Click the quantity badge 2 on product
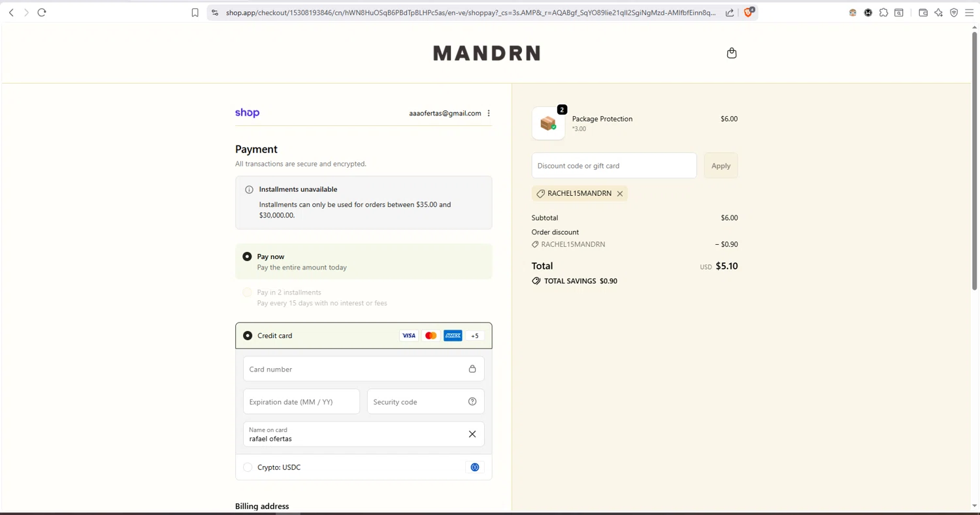The width and height of the screenshot is (980, 515). 562,110
